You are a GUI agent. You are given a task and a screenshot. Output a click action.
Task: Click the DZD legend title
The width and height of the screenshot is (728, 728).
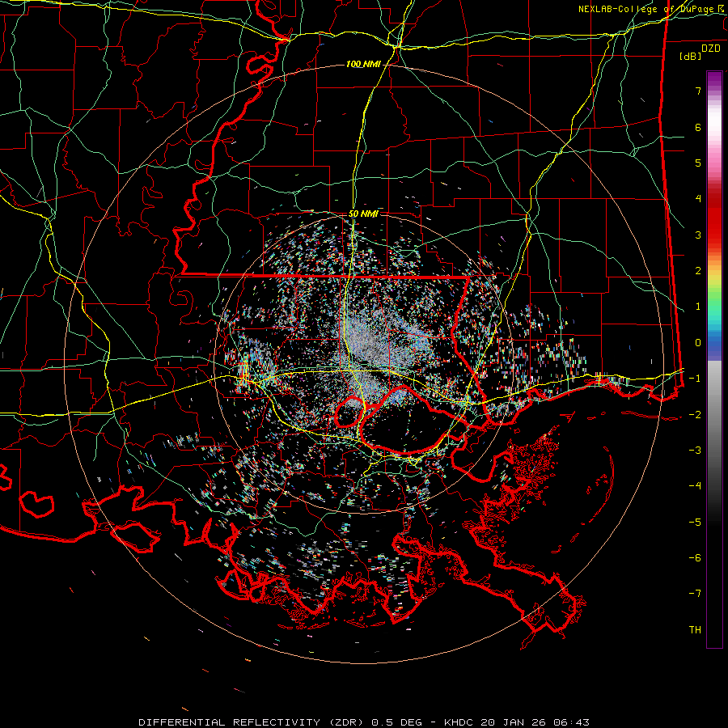[x=711, y=49]
